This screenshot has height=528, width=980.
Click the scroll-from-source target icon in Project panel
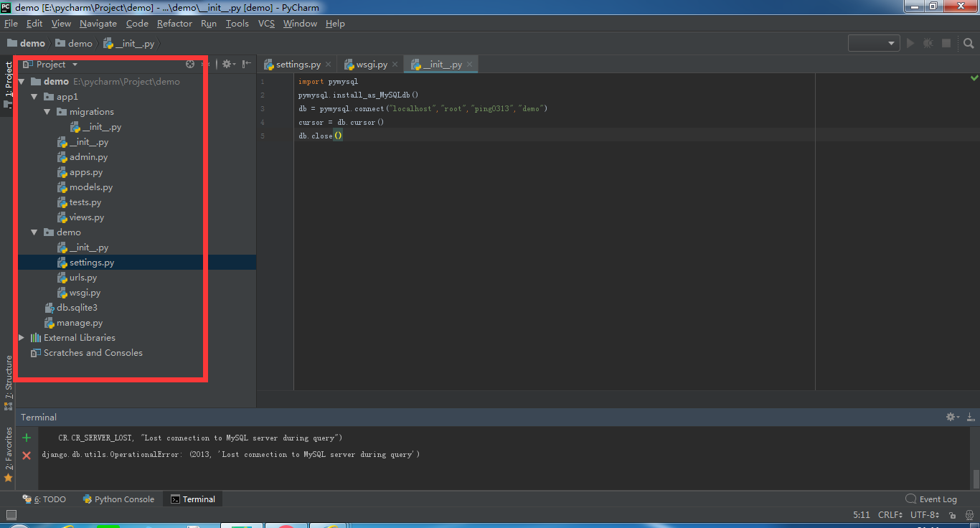pos(190,64)
